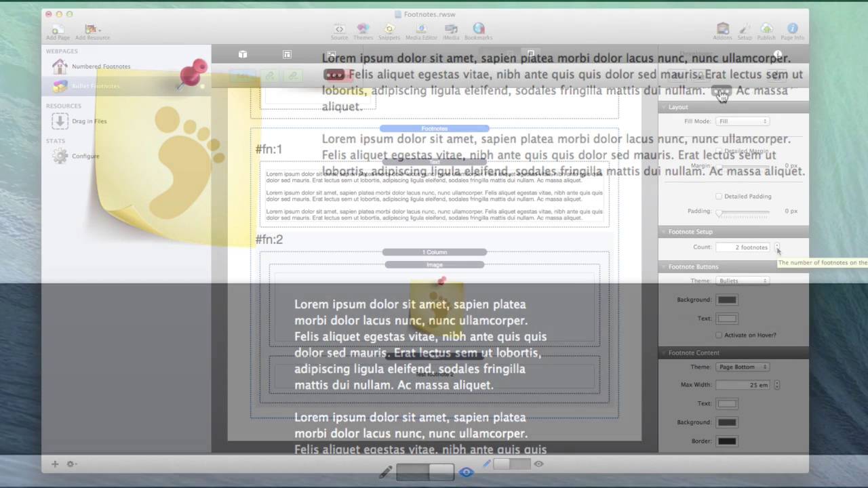Open the Fill Mode dropdown
The width and height of the screenshot is (868, 488).
click(743, 121)
